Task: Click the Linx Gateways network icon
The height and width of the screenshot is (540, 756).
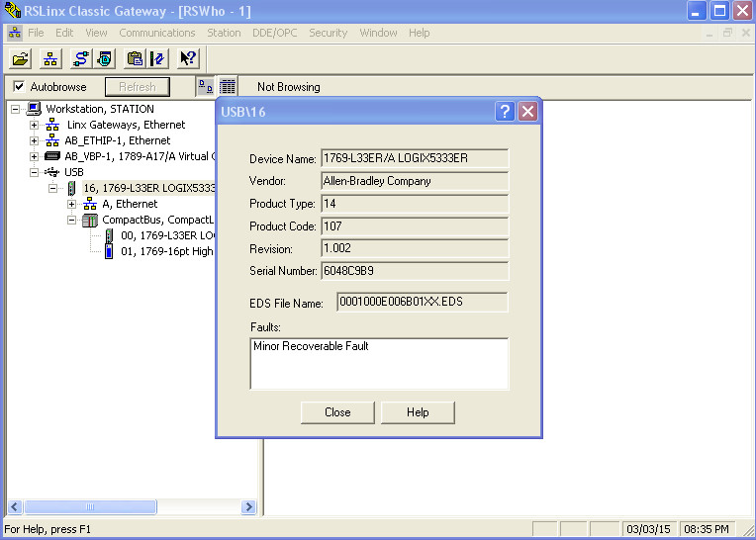Action: coord(52,125)
